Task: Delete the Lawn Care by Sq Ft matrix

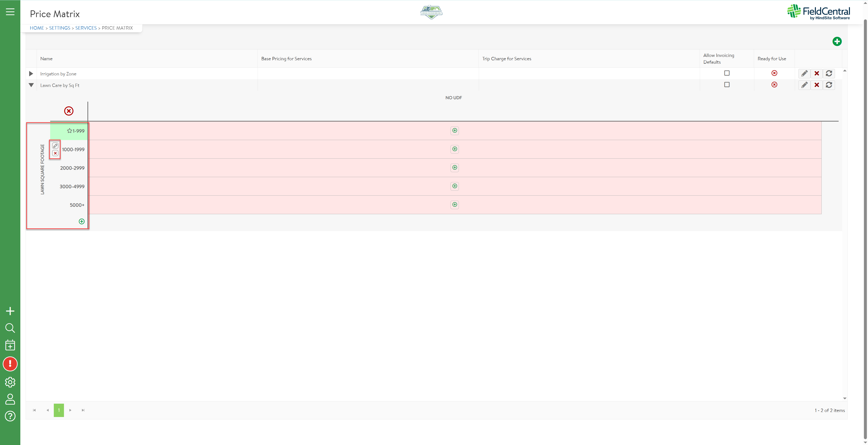Action: point(816,85)
